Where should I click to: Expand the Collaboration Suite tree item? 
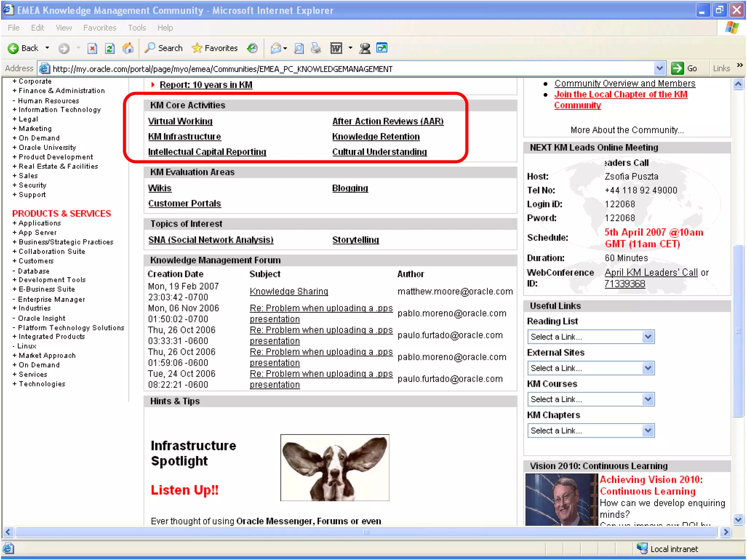[x=15, y=252]
